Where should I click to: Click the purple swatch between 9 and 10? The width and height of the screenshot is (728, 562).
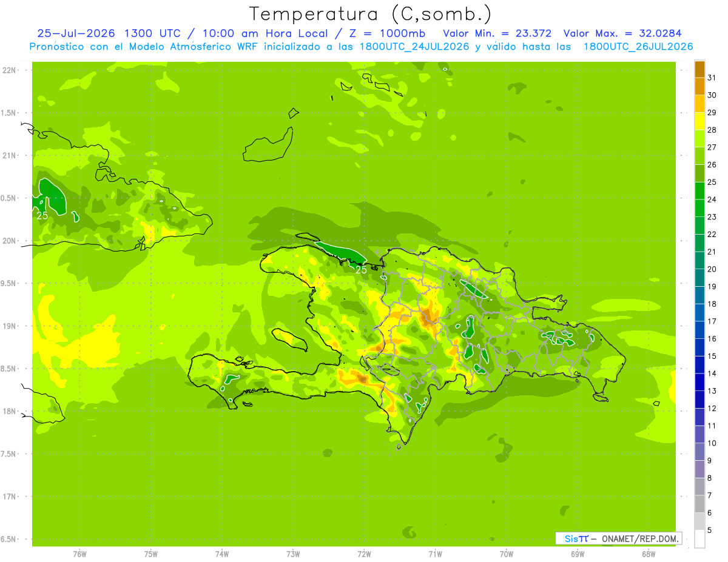(699, 452)
